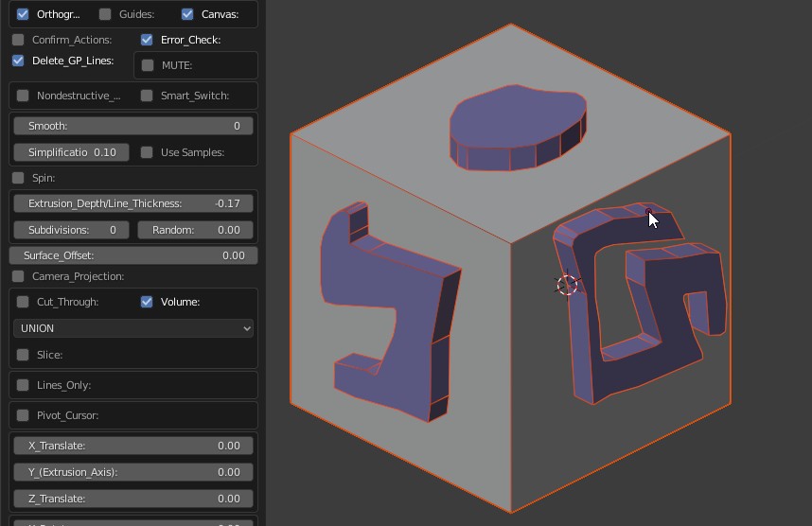
Task: Enable Confirm_Actions checkbox
Action: (x=18, y=40)
